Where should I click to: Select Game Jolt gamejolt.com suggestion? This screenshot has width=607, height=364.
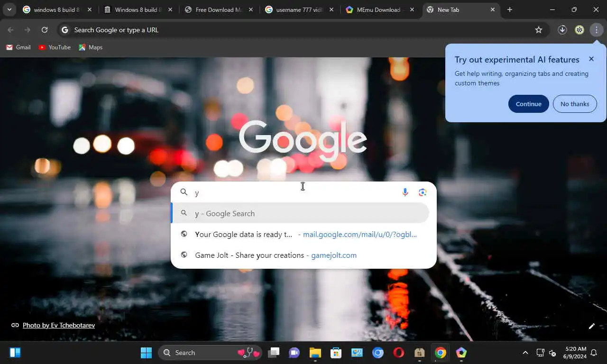[300, 255]
